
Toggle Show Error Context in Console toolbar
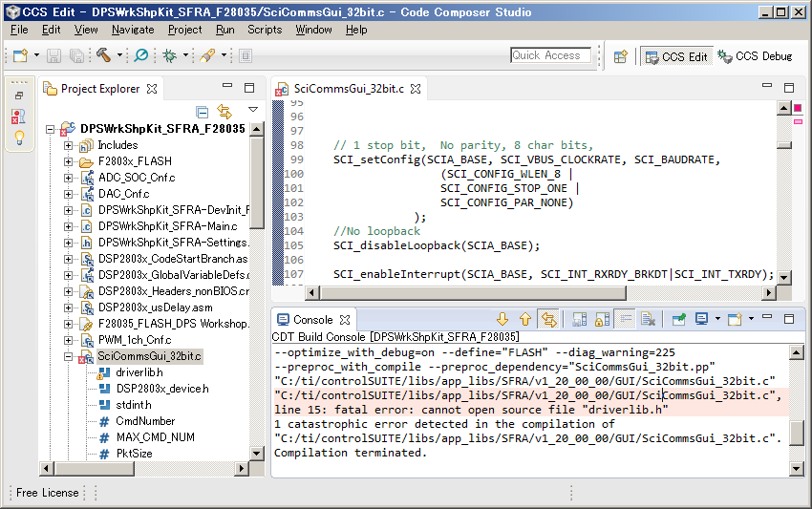point(548,320)
